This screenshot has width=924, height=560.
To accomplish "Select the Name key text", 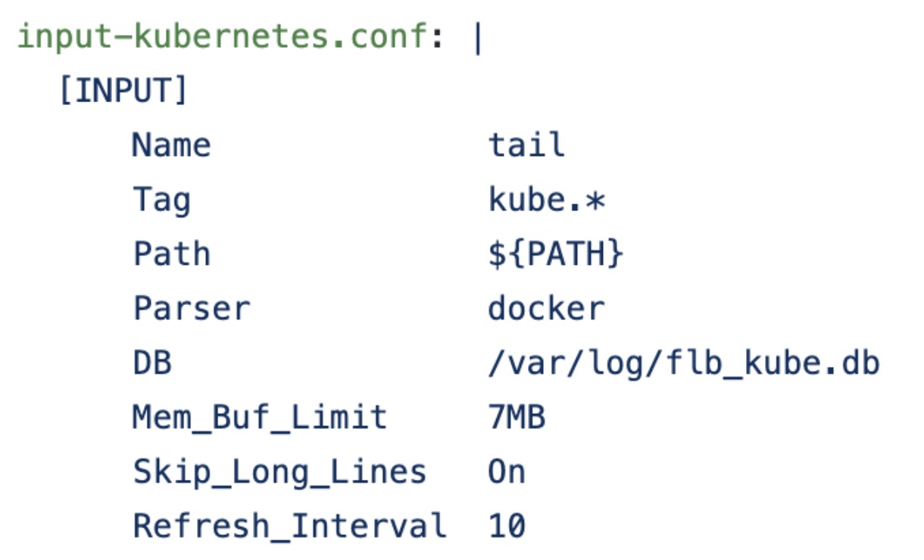I will (x=171, y=145).
